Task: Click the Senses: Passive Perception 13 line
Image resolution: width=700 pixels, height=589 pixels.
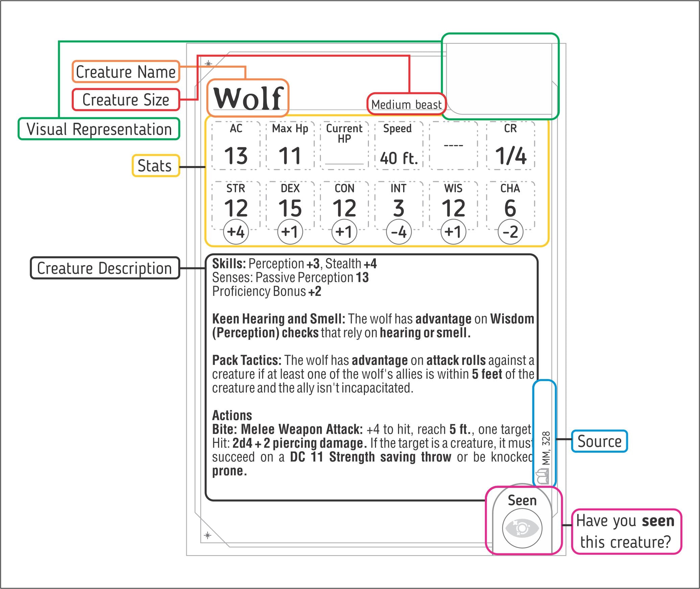Action: [x=290, y=278]
